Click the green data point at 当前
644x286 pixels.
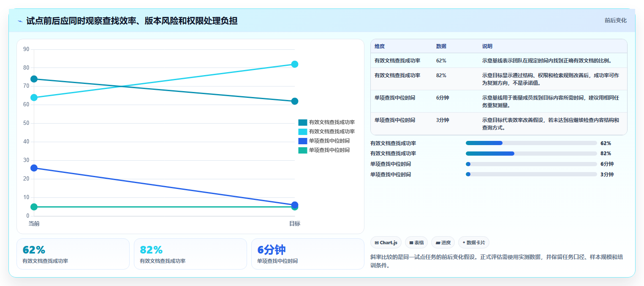(x=34, y=207)
